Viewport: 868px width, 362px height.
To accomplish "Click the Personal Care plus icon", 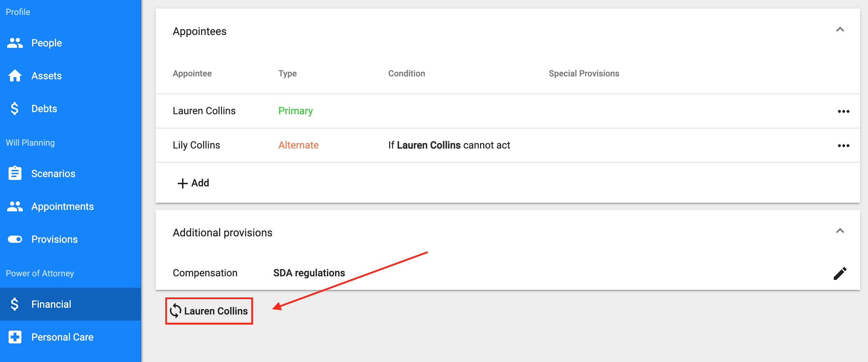I will tap(15, 337).
